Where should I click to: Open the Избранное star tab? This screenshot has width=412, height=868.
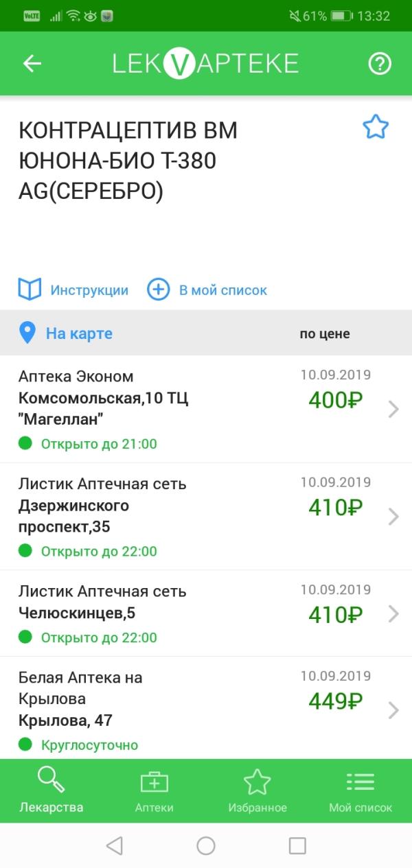point(257,790)
